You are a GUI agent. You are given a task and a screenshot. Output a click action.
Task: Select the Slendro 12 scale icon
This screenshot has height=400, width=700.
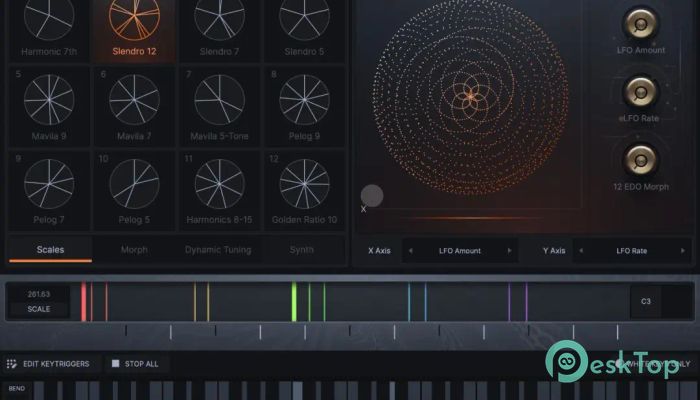pyautogui.click(x=134, y=20)
